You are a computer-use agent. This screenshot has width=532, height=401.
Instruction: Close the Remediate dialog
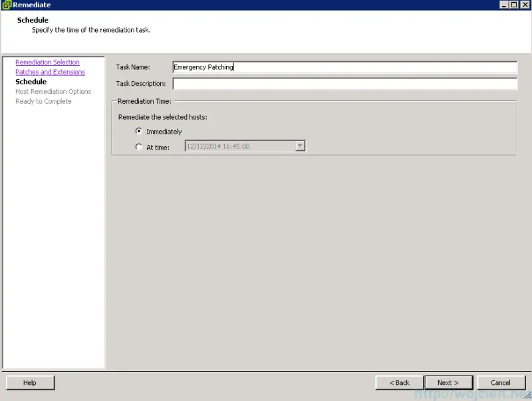click(x=525, y=4)
